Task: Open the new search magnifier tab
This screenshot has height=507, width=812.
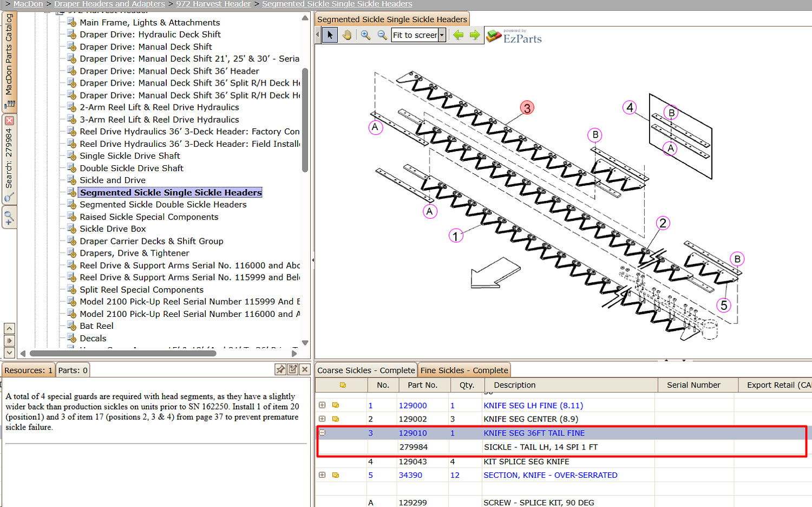Action: pos(9,218)
